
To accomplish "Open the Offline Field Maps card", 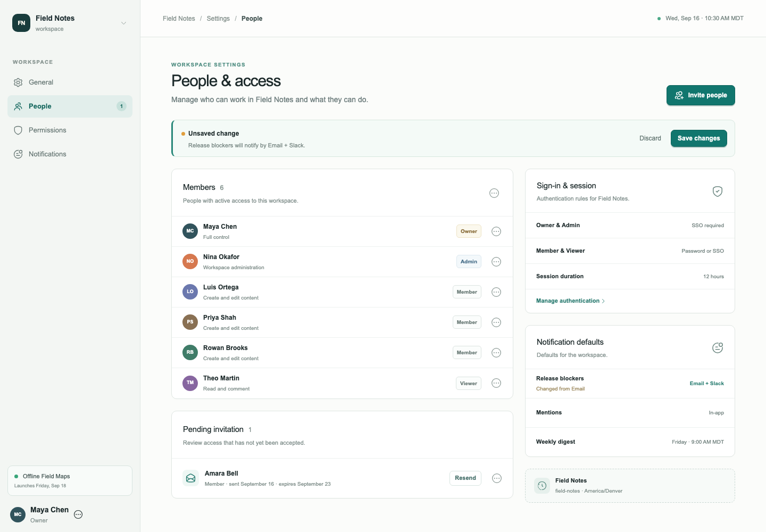I will pos(70,481).
